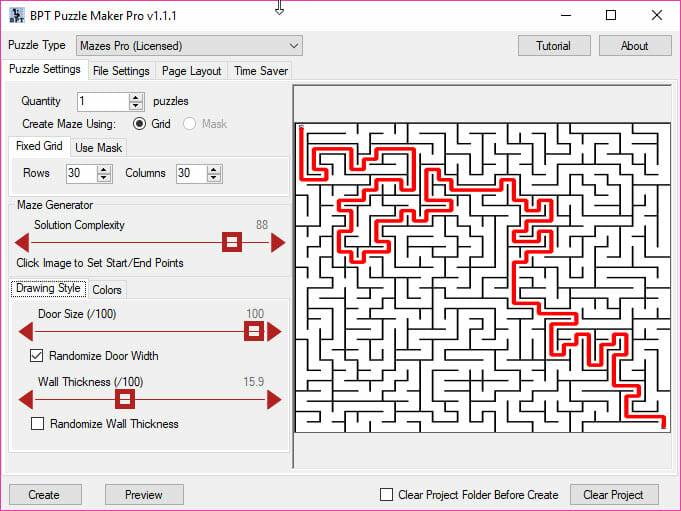Image resolution: width=681 pixels, height=511 pixels.
Task: Increase Rows with up arrow
Action: 104,169
